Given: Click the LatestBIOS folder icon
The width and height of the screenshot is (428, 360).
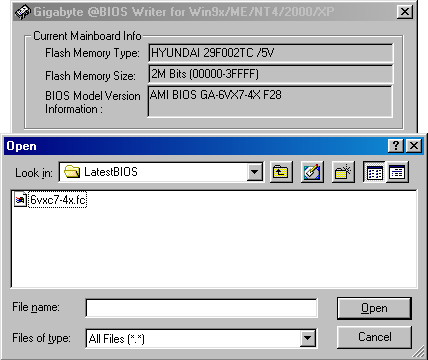Looking at the screenshot, I should click(x=72, y=172).
